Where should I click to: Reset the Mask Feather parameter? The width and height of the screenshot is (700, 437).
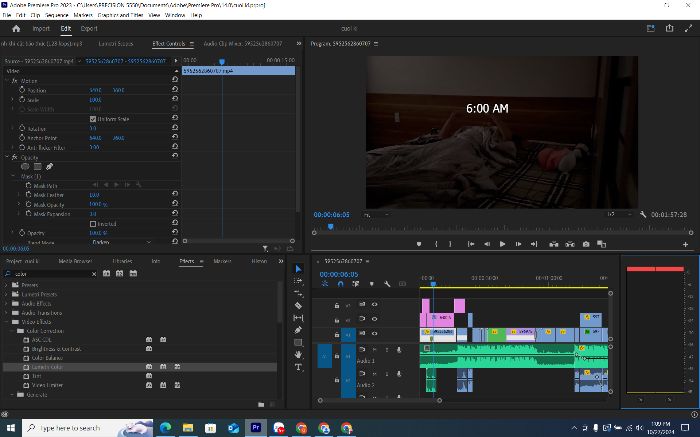click(175, 194)
